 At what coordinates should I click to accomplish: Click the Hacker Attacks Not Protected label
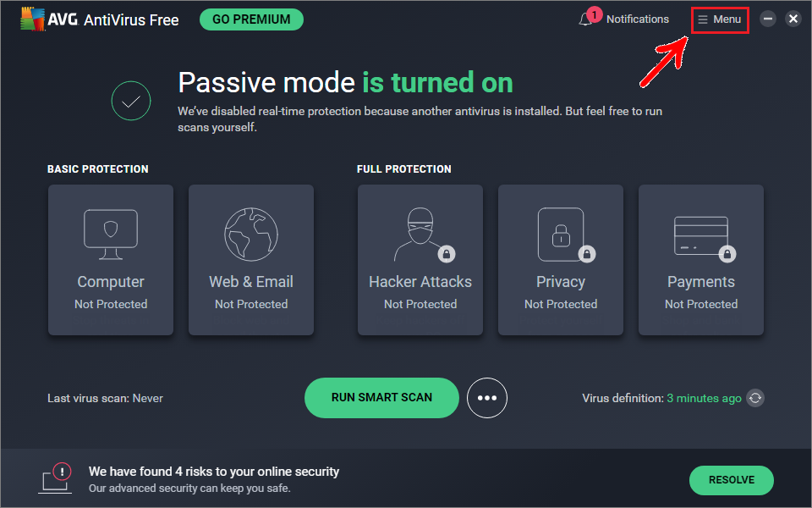pos(420,304)
